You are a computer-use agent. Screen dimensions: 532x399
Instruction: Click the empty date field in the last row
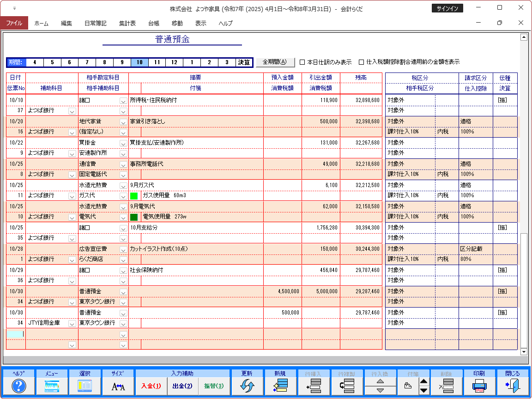16,334
